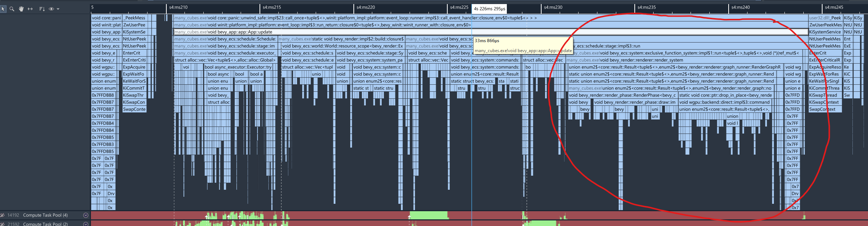
Task: Activate the magnifier zoom tool
Action: click(x=12, y=9)
